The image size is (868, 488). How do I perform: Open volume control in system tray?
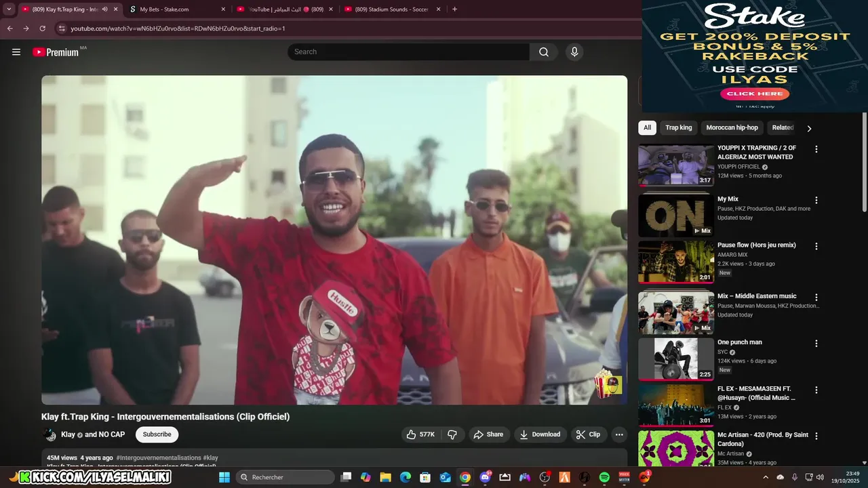pyautogui.click(x=821, y=477)
